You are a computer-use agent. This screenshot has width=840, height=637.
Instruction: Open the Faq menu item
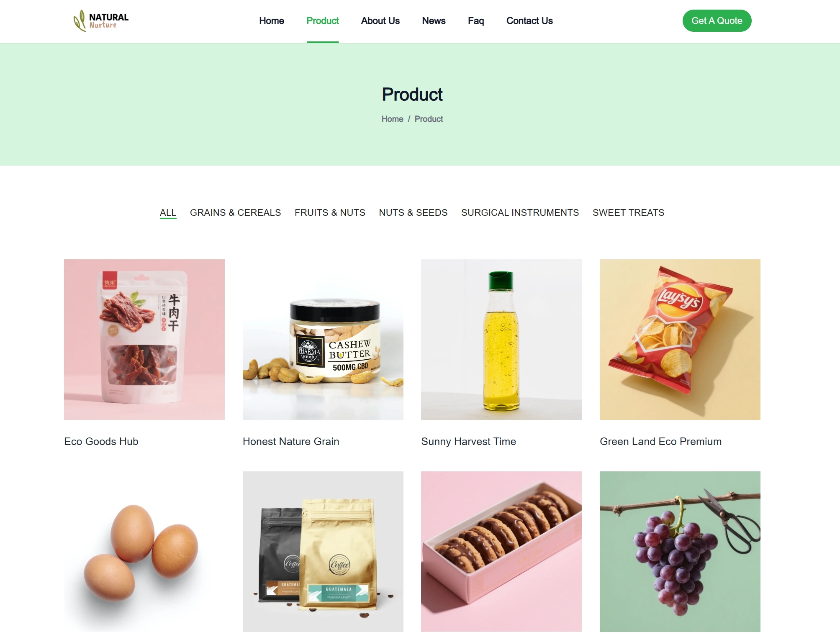pyautogui.click(x=476, y=21)
